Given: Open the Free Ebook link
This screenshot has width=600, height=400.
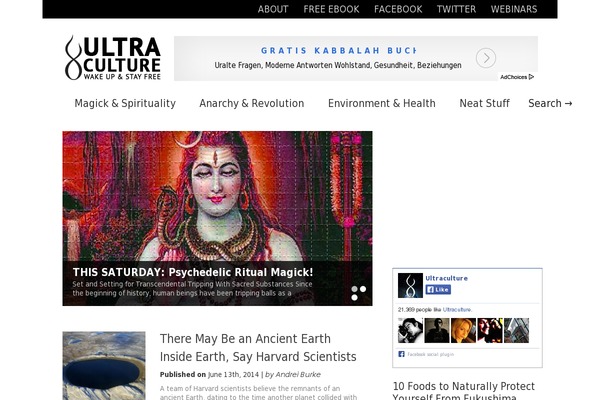Looking at the screenshot, I should tap(331, 9).
